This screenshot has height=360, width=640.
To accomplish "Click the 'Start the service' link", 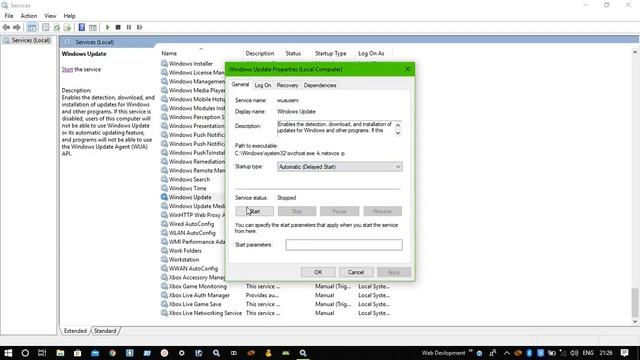I will point(67,69).
